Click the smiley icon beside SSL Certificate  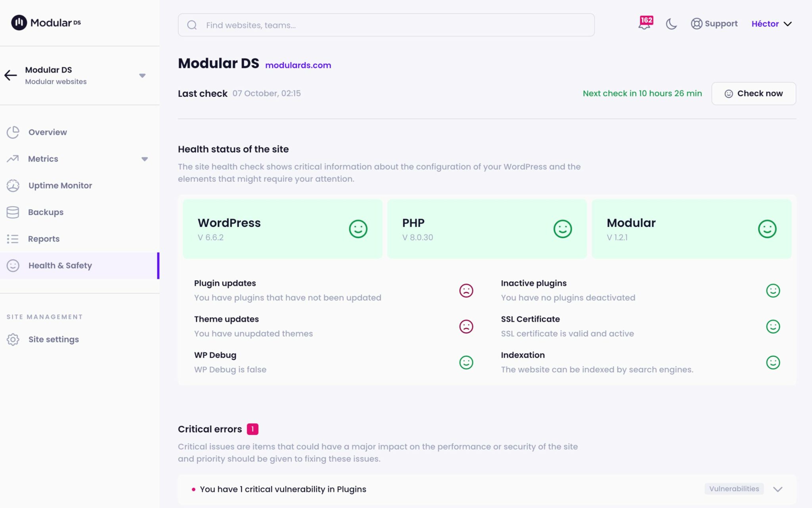pyautogui.click(x=773, y=327)
